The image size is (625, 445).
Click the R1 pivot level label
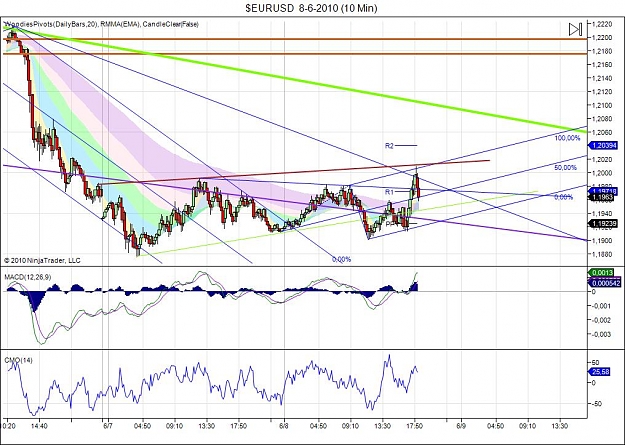click(x=389, y=192)
